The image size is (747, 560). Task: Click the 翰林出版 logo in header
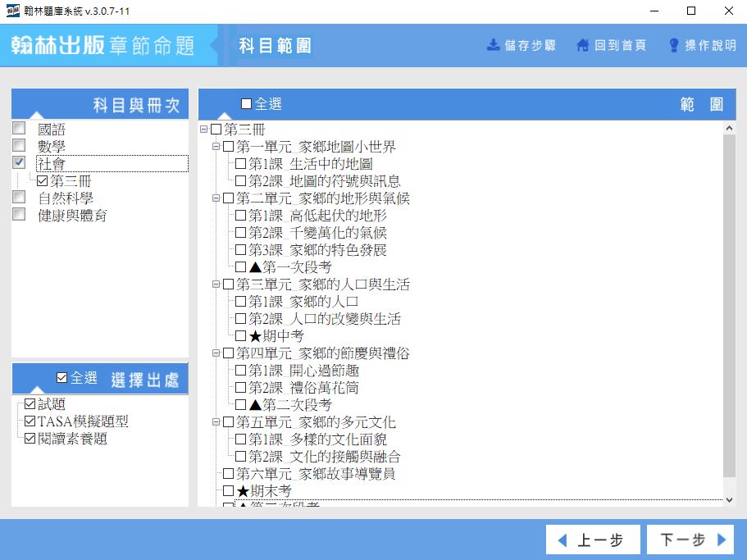57,45
